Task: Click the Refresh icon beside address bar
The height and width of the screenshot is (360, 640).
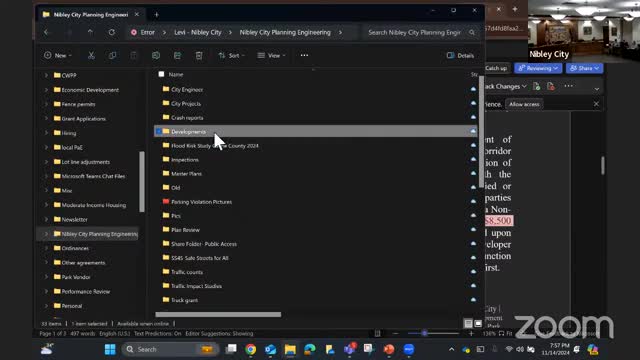Action: [x=111, y=32]
